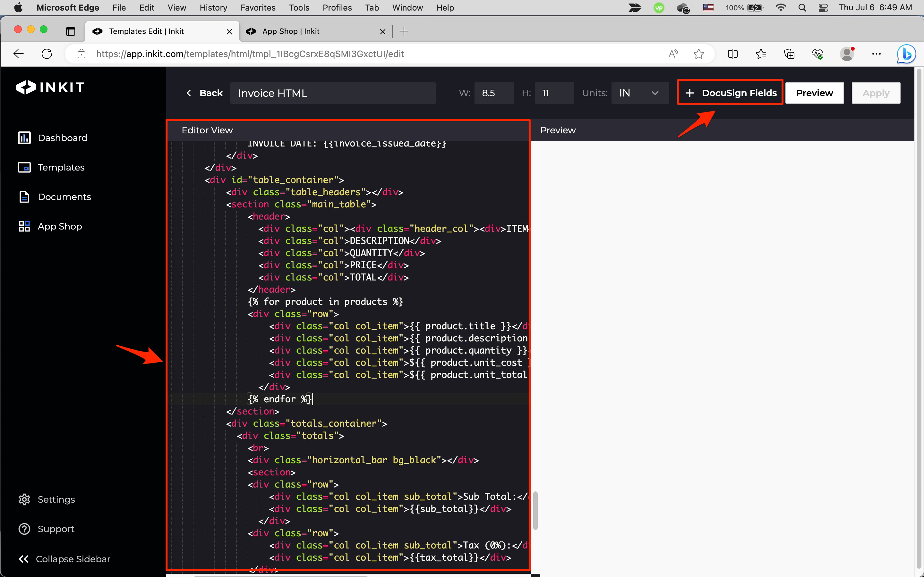Click the DocuSign Fields button
The width and height of the screenshot is (924, 577).
point(730,93)
